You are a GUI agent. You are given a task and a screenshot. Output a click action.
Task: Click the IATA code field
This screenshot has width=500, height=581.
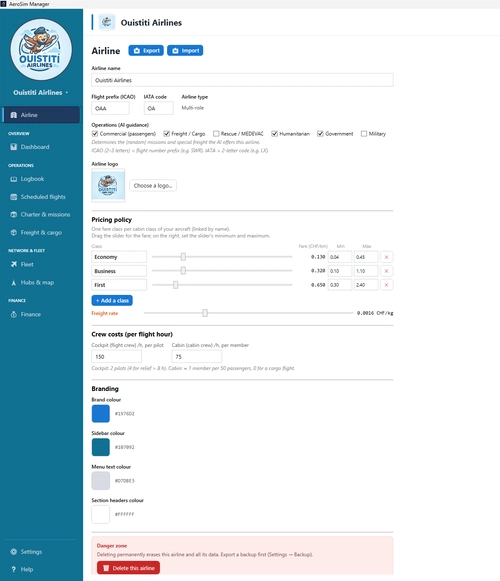coord(159,108)
